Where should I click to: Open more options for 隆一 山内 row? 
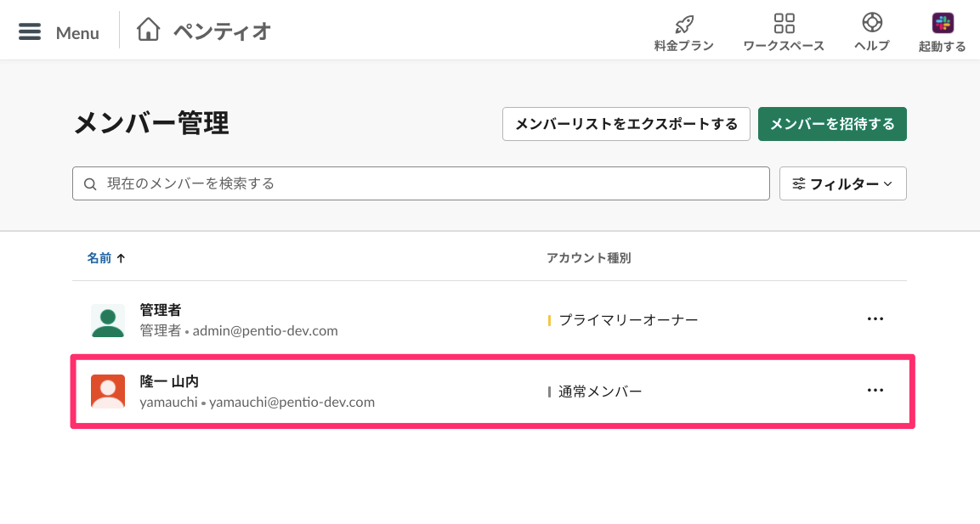pyautogui.click(x=875, y=391)
